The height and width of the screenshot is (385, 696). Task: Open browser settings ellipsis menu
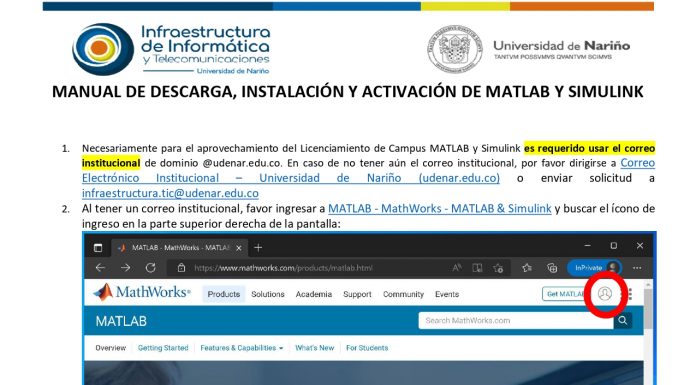(637, 268)
